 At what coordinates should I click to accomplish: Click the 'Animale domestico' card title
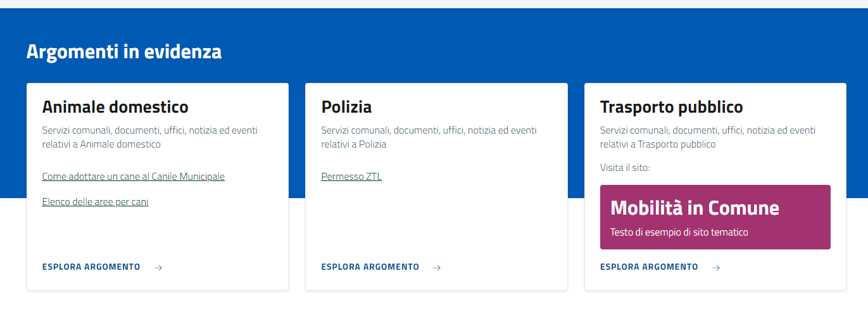(115, 106)
